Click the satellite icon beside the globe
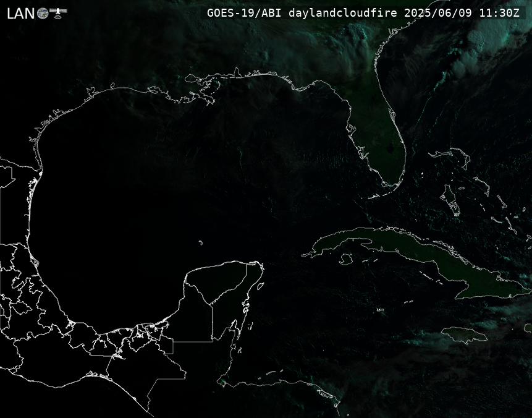This screenshot has width=532, height=418. (x=58, y=12)
